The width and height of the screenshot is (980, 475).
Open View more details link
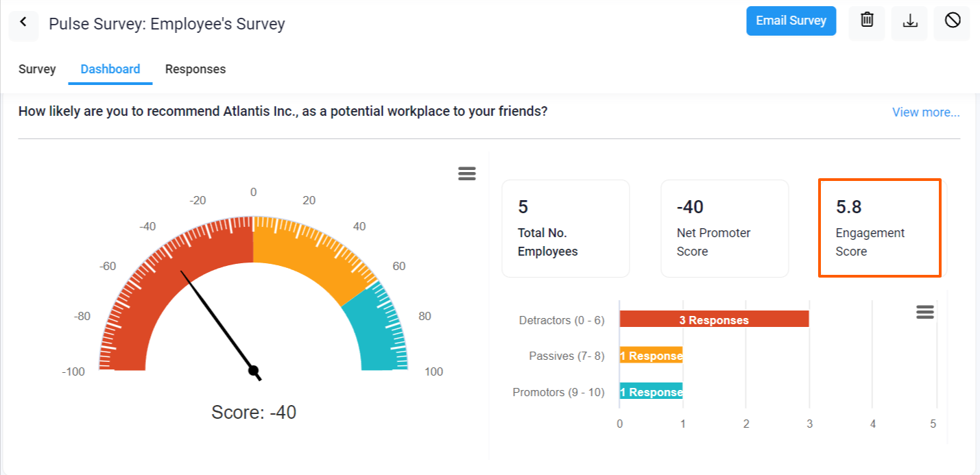point(925,112)
